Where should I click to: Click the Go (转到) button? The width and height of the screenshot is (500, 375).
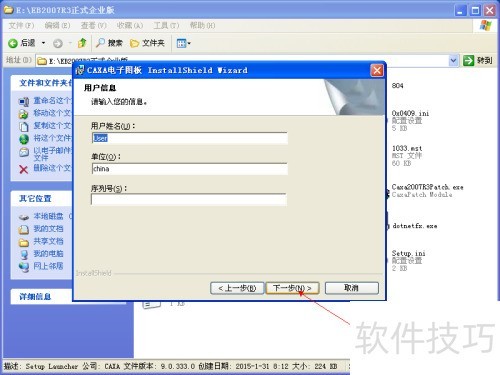pos(478,60)
